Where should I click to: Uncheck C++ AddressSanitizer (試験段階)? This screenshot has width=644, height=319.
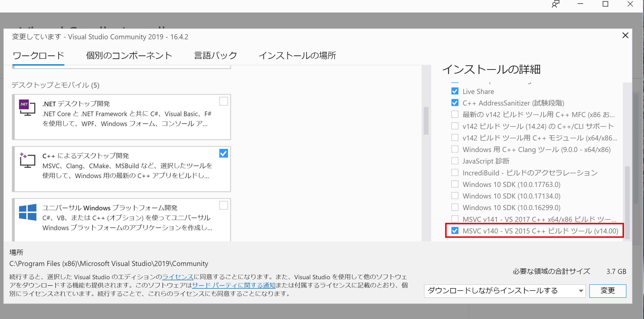455,103
